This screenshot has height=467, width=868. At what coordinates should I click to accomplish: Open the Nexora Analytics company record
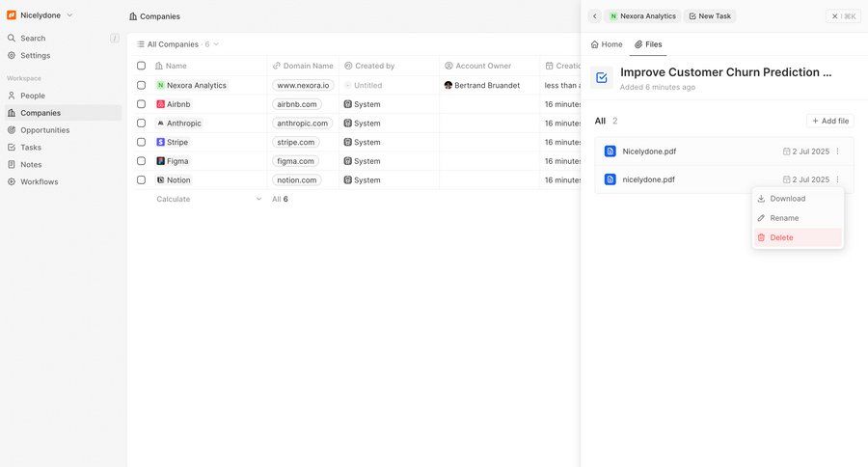192,85
